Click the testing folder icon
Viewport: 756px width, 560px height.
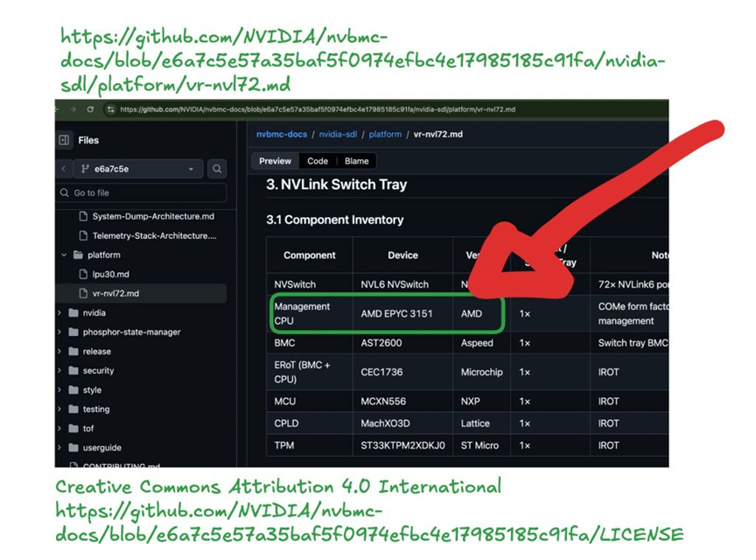(73, 409)
